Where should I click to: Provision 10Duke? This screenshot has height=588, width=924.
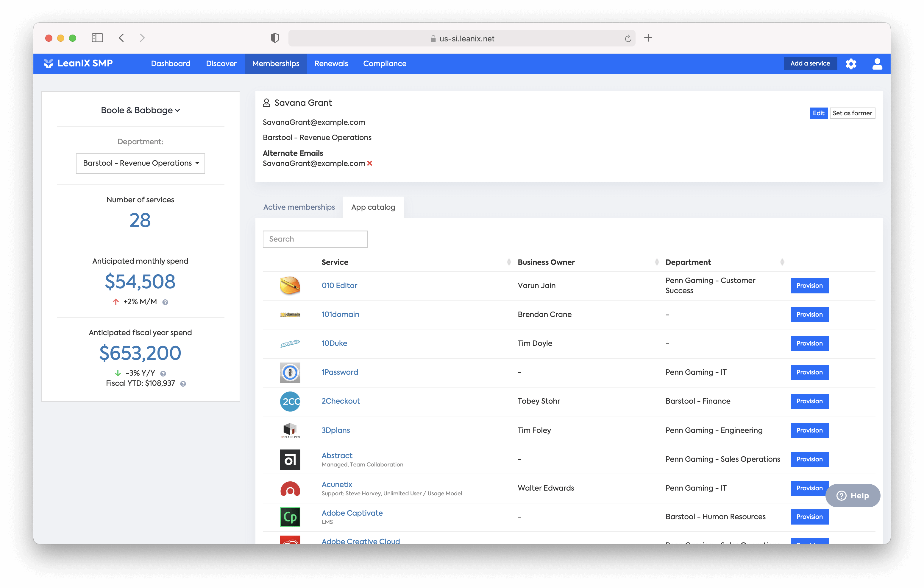tap(809, 343)
